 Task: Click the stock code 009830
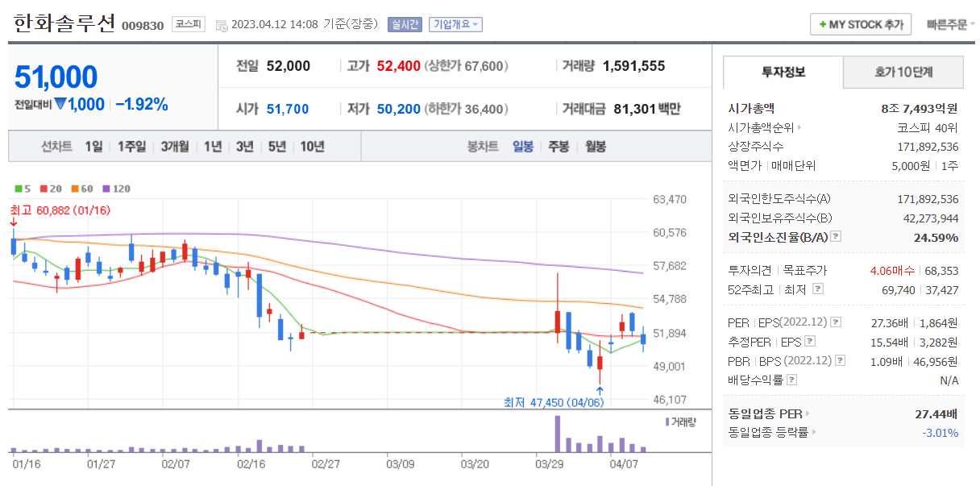pos(143,26)
